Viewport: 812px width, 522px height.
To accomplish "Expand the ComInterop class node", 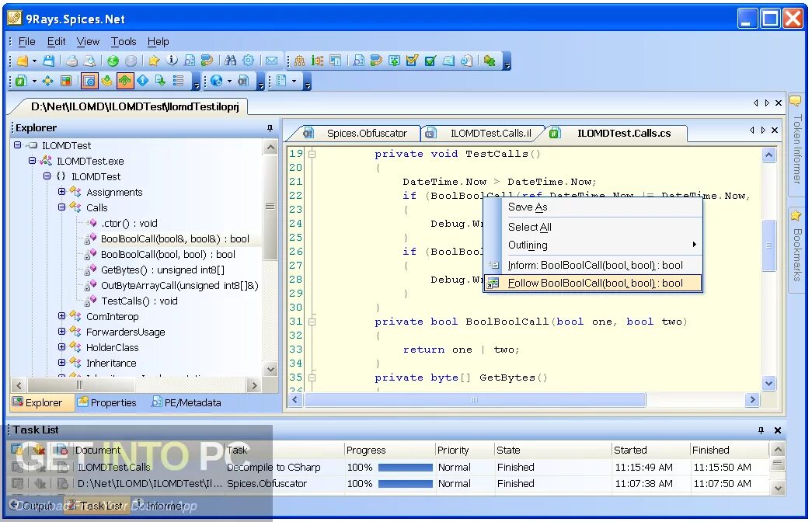I will pos(61,315).
